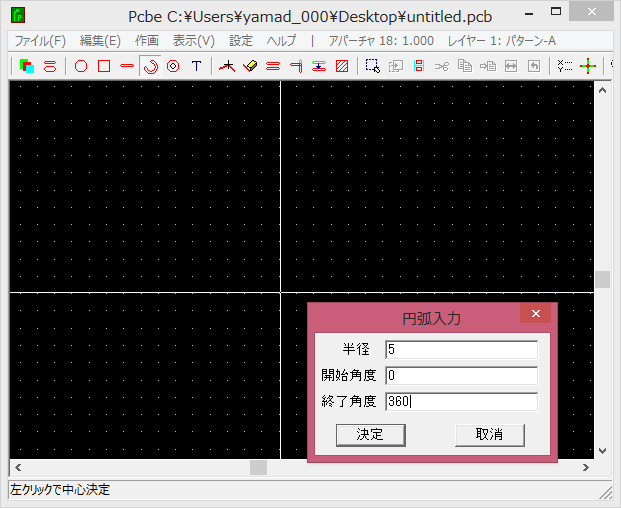The height and width of the screenshot is (508, 621).
Task: Pick the eraser tool
Action: (x=250, y=66)
